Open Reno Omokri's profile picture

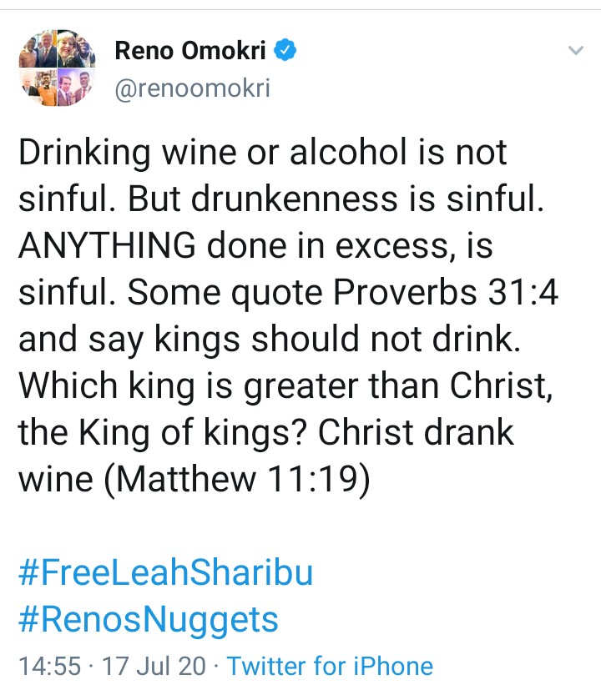click(x=55, y=69)
